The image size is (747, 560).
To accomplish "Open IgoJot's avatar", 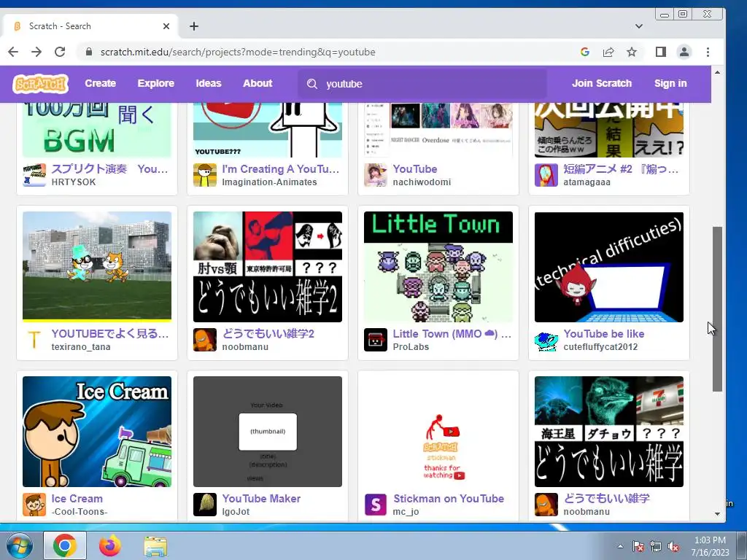I will tap(205, 505).
